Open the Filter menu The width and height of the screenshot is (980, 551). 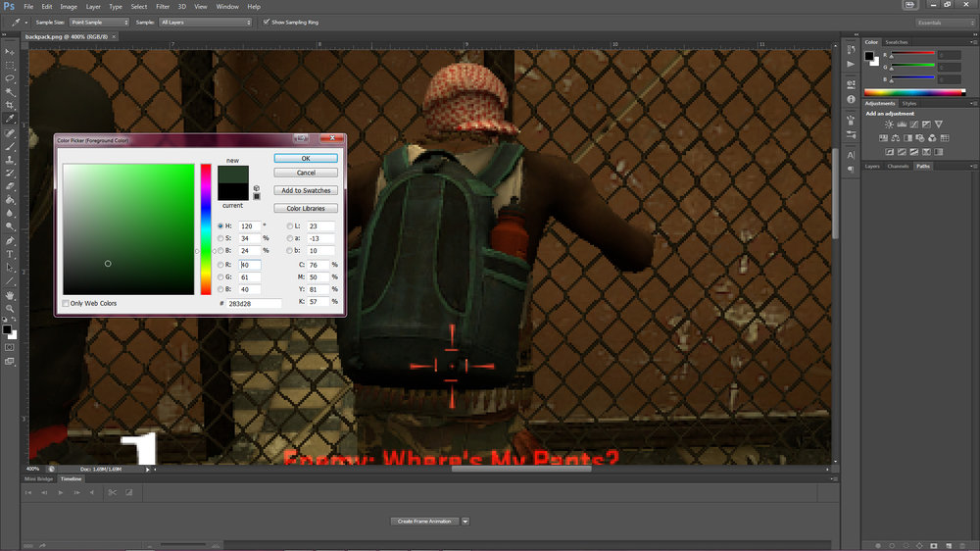point(163,7)
